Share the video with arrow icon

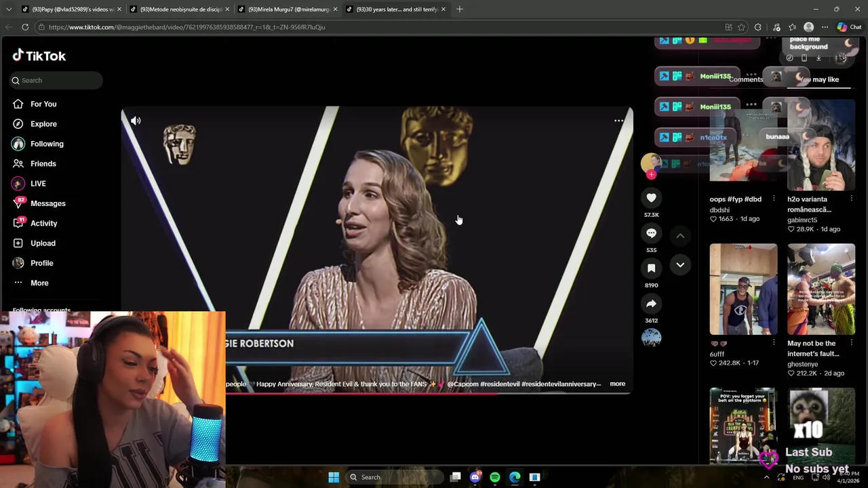click(x=651, y=303)
